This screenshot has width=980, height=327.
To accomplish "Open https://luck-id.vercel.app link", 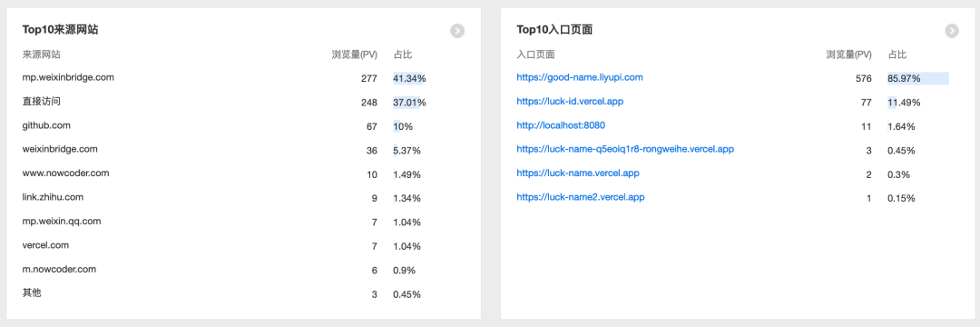I will (569, 102).
